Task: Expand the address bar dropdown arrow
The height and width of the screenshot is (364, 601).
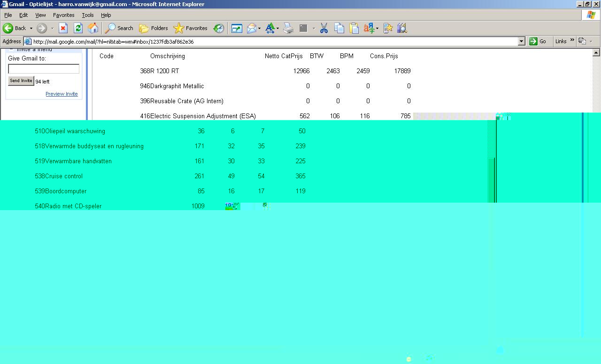Action: point(521,41)
